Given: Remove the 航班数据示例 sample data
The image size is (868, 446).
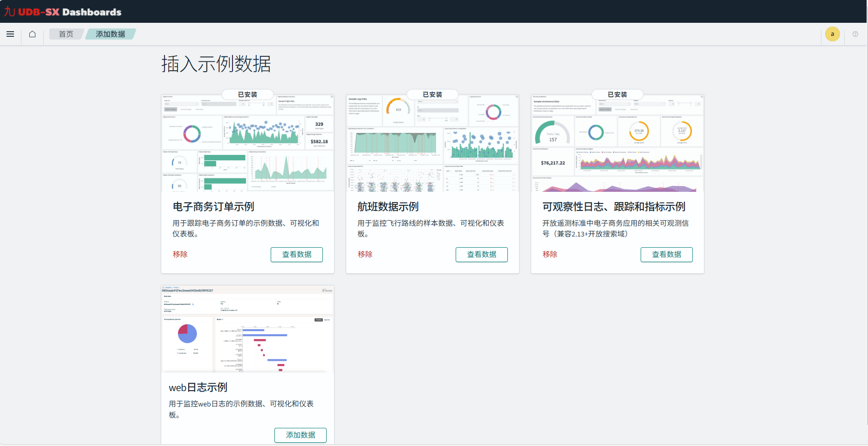Looking at the screenshot, I should tap(365, 254).
